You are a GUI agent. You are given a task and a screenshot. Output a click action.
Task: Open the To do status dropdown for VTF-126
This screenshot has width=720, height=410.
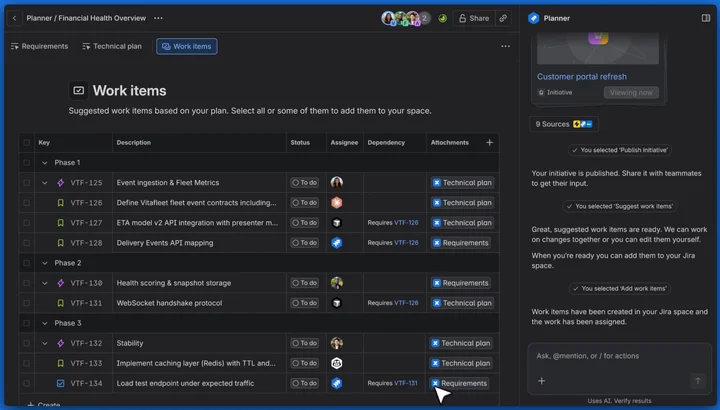pyautogui.click(x=304, y=202)
